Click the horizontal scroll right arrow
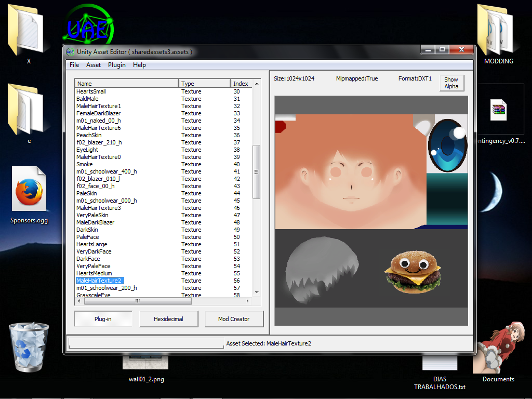The width and height of the screenshot is (532, 399). [x=248, y=301]
